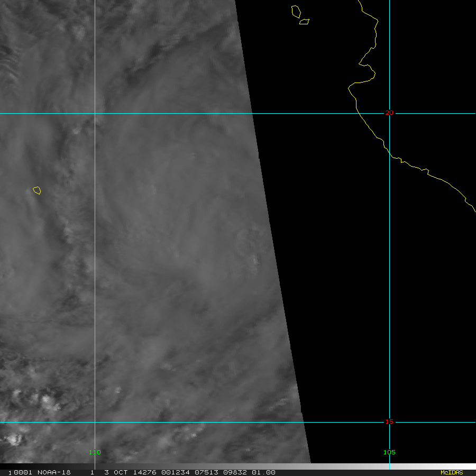Image resolution: width=476 pixels, height=476 pixels.
Task: Click the grayscale brightness bar
Action: coord(238,466)
